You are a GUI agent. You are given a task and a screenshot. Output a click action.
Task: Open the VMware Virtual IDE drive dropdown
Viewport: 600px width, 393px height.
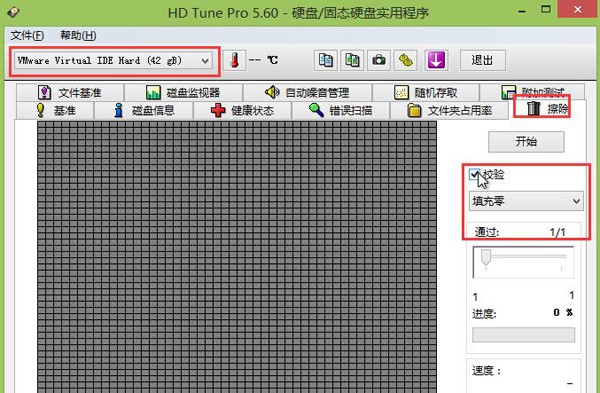coord(113,60)
